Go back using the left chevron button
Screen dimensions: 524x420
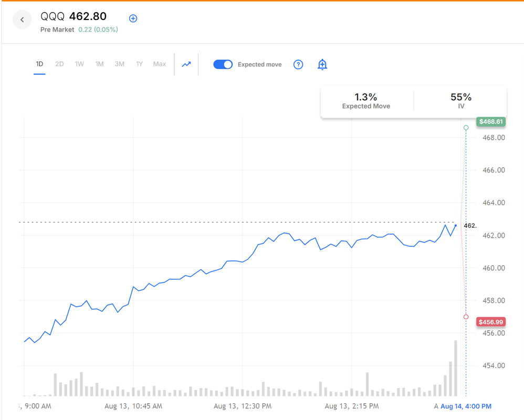[22, 20]
